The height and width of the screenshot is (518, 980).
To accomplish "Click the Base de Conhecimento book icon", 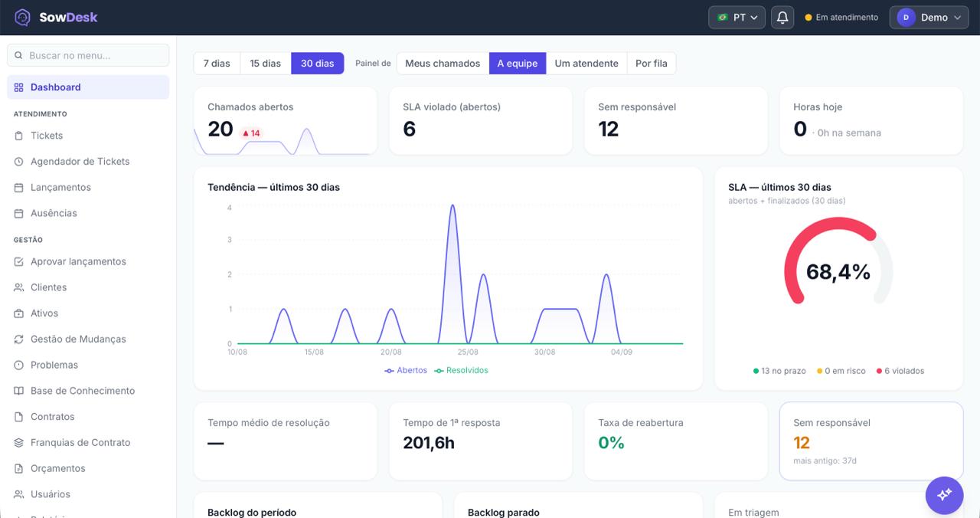I will click(19, 391).
